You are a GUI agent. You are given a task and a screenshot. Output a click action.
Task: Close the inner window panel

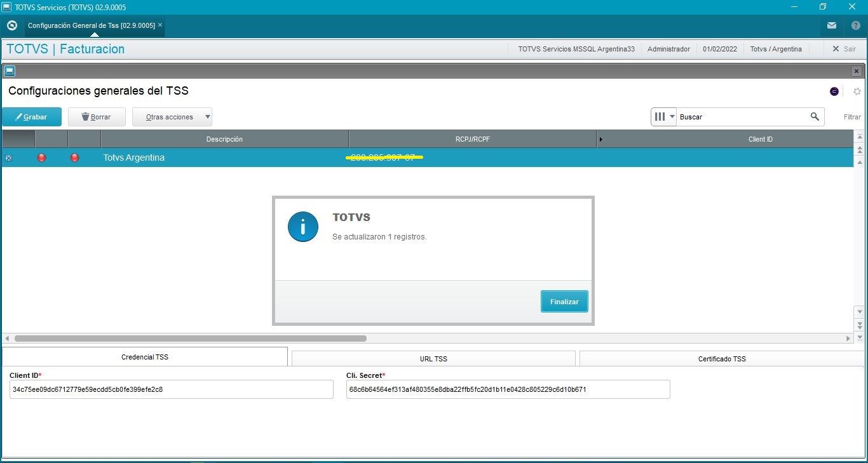[857, 71]
